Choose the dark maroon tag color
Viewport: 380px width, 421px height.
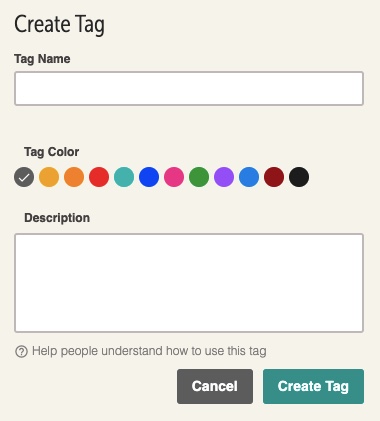(x=274, y=177)
